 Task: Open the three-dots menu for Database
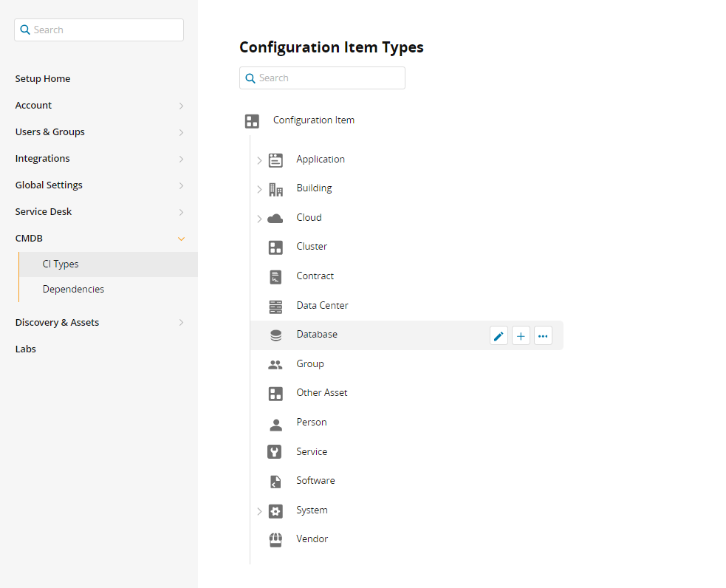[x=543, y=336]
